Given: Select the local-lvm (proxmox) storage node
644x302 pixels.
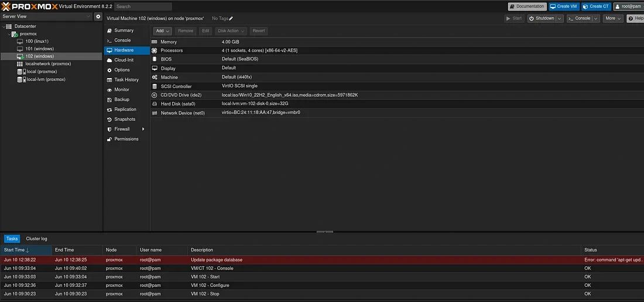Looking at the screenshot, I should [x=46, y=79].
